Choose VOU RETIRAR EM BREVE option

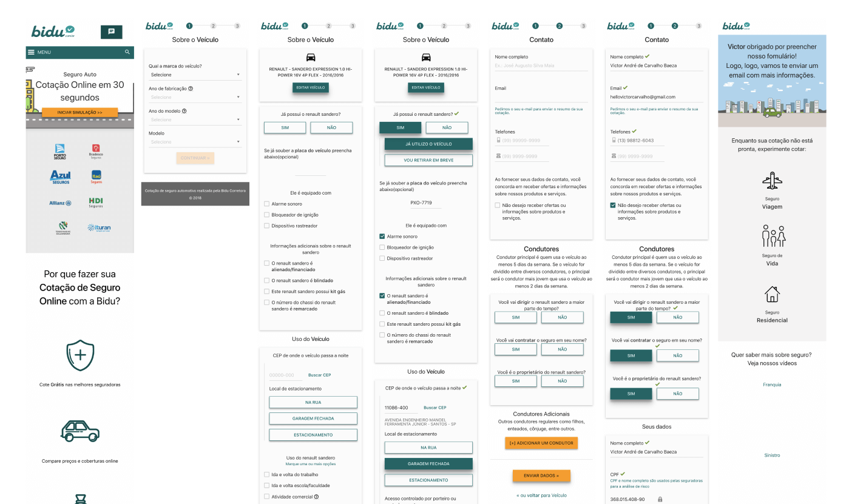(x=428, y=161)
